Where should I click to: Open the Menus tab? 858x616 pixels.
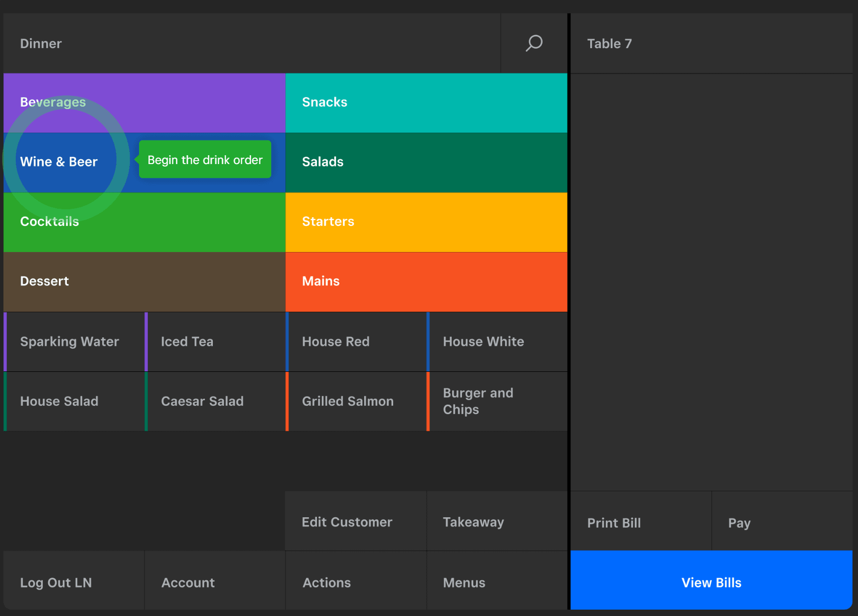(x=497, y=583)
